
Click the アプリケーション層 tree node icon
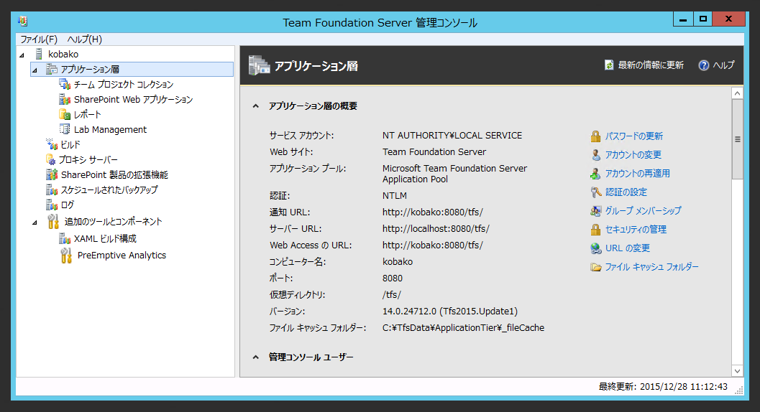[x=52, y=69]
